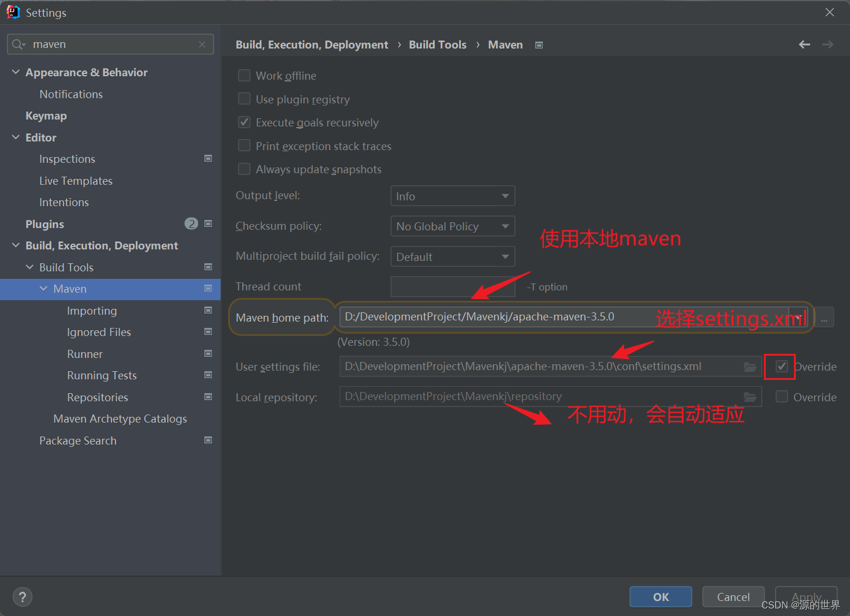Collapse Appearance & Behavior section
The width and height of the screenshot is (850, 616).
[16, 72]
